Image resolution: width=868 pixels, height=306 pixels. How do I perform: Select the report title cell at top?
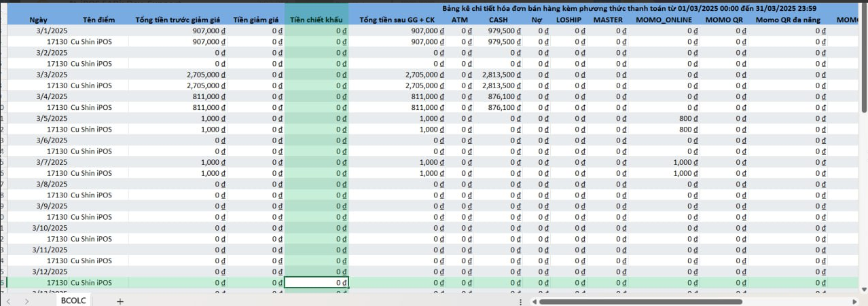pyautogui.click(x=629, y=9)
